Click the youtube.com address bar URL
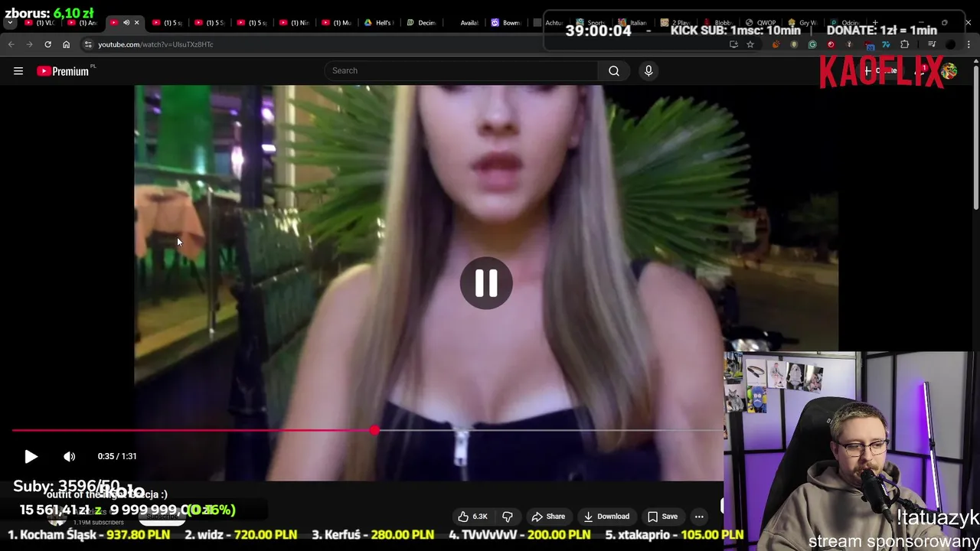 coord(155,44)
